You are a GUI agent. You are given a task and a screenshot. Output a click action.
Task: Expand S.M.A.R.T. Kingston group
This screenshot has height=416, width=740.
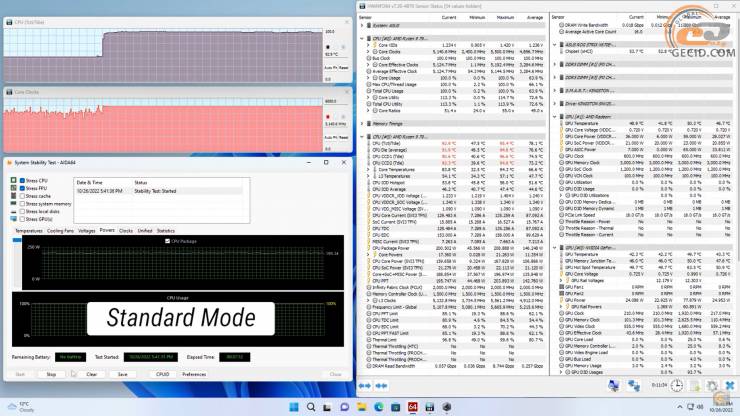[555, 90]
